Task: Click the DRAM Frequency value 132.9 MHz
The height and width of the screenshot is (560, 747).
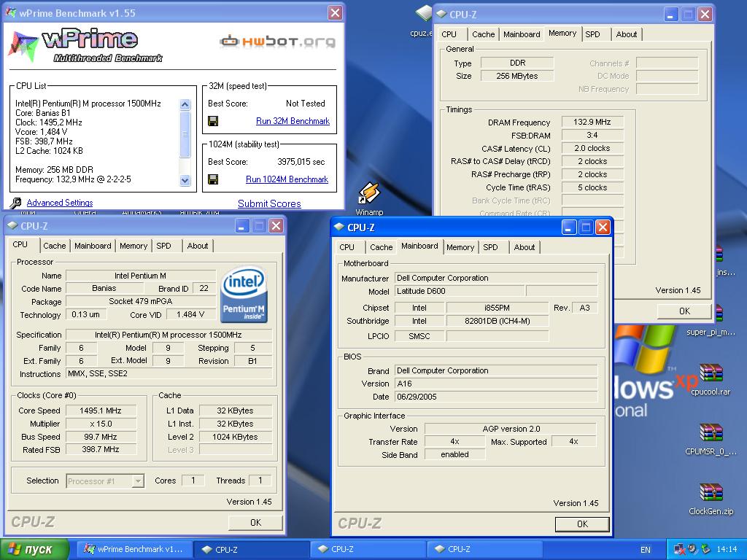Action: [x=592, y=122]
